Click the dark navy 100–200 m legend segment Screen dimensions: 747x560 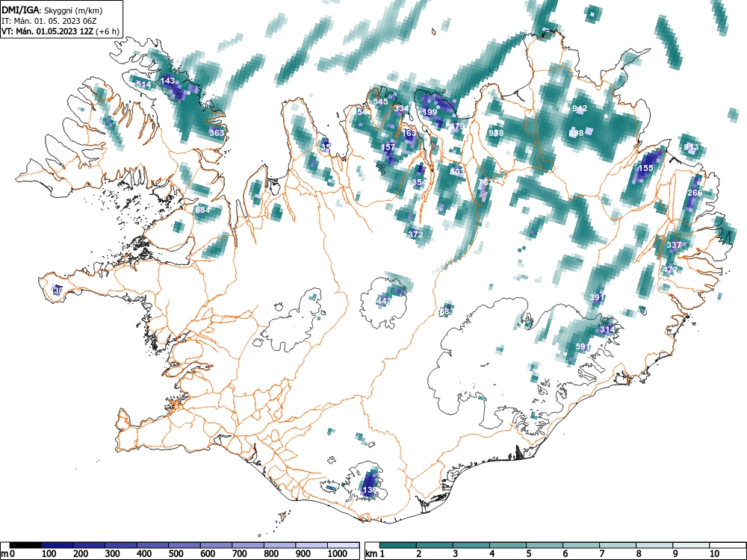tap(58, 545)
